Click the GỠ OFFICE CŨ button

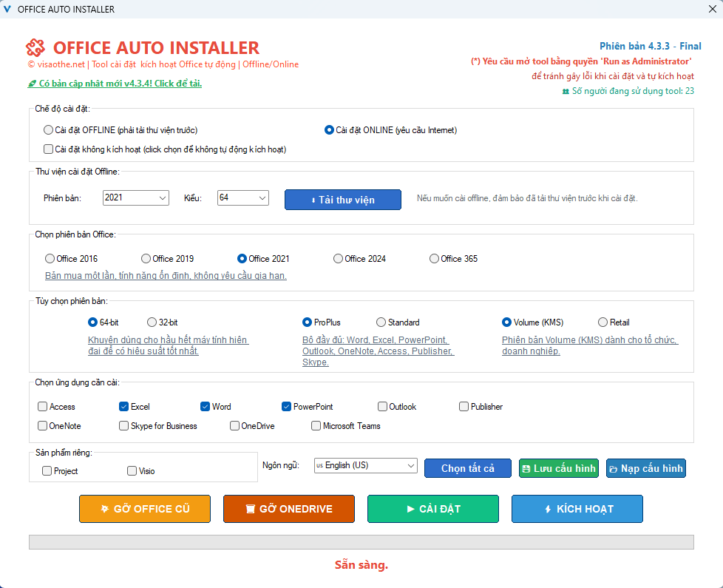coord(145,509)
